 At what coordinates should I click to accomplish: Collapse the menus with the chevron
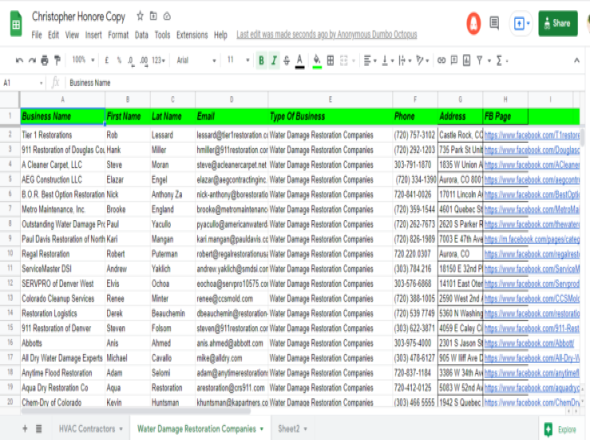[x=576, y=60]
